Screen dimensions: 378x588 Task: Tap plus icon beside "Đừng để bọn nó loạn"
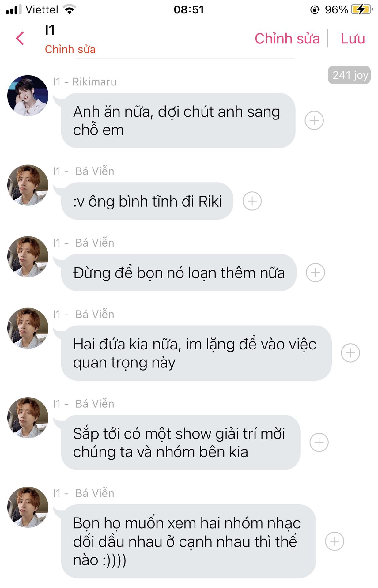[x=315, y=272]
